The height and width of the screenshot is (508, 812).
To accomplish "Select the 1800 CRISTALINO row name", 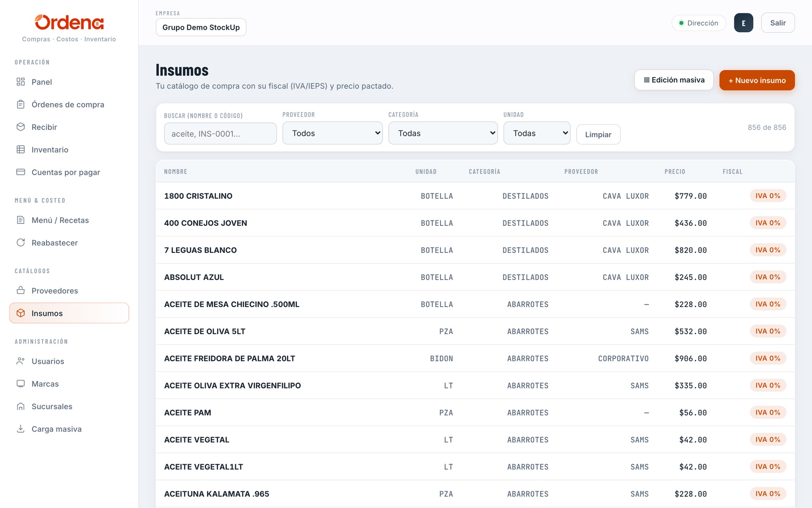I will pos(198,196).
